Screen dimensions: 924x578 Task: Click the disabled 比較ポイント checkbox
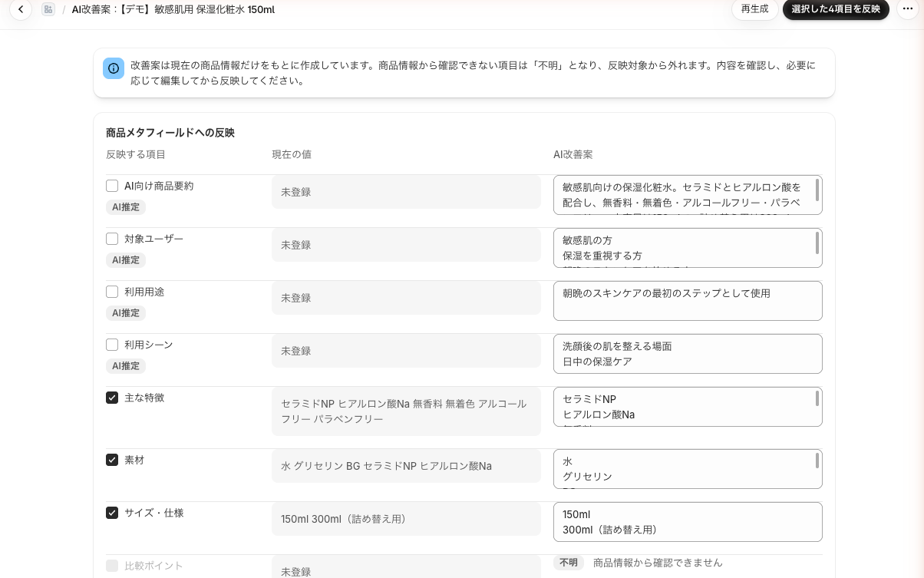point(112,566)
